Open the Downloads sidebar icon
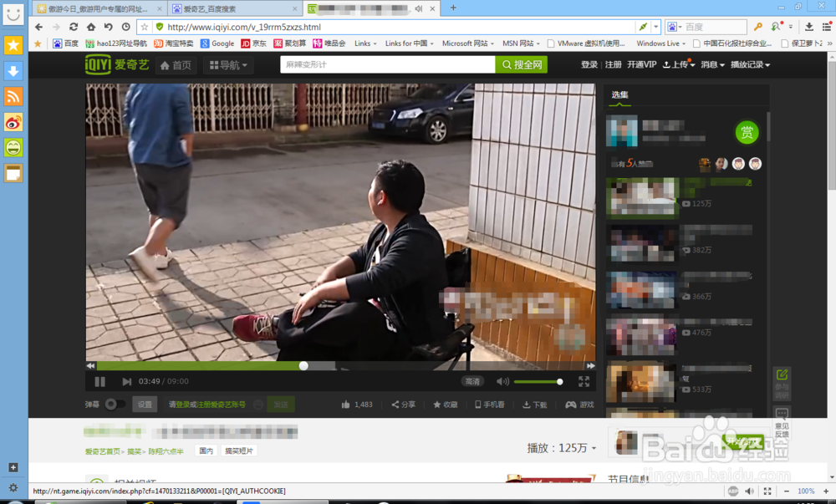836x504 pixels. click(x=13, y=71)
